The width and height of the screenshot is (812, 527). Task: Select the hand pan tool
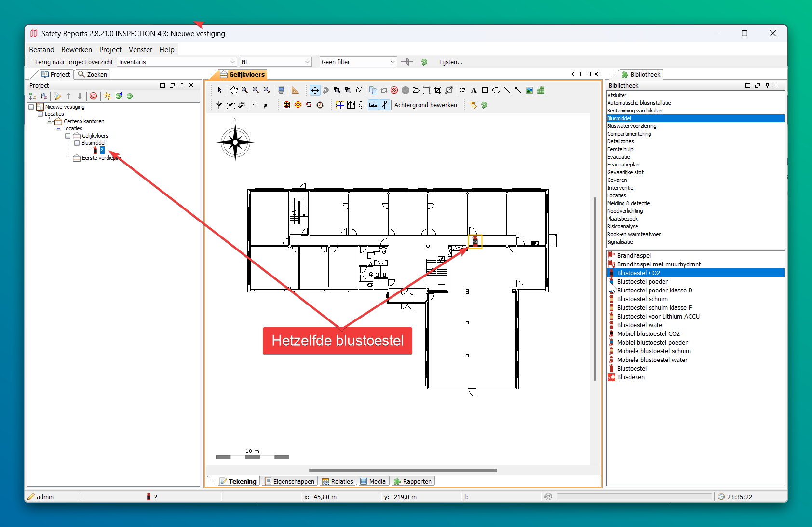tap(234, 90)
